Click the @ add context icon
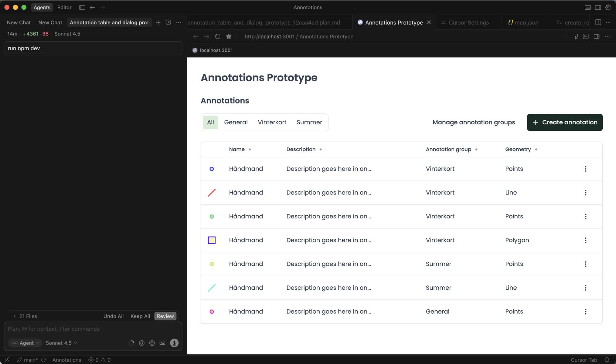The image size is (616, 364). 141,343
